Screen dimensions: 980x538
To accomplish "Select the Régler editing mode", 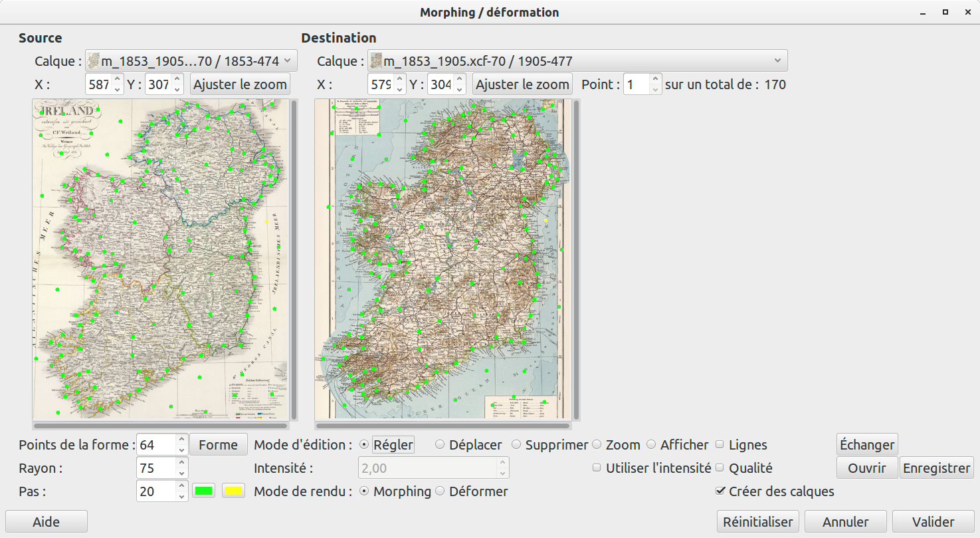I will [387, 445].
